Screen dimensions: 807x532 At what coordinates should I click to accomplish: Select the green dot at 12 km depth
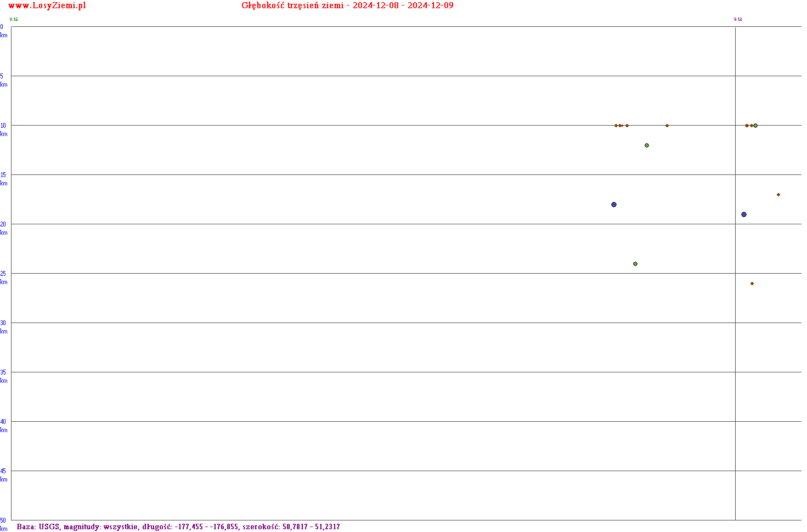(x=647, y=145)
